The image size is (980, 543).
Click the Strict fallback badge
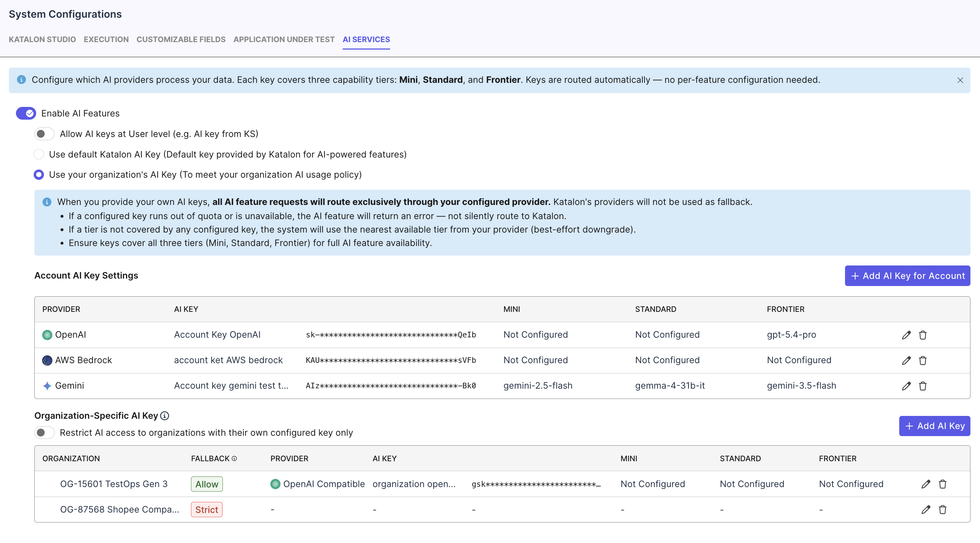(207, 510)
